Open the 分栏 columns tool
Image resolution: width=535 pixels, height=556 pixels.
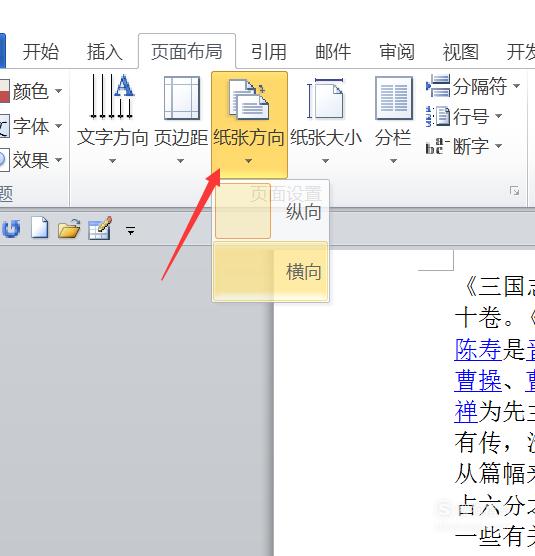[x=393, y=119]
